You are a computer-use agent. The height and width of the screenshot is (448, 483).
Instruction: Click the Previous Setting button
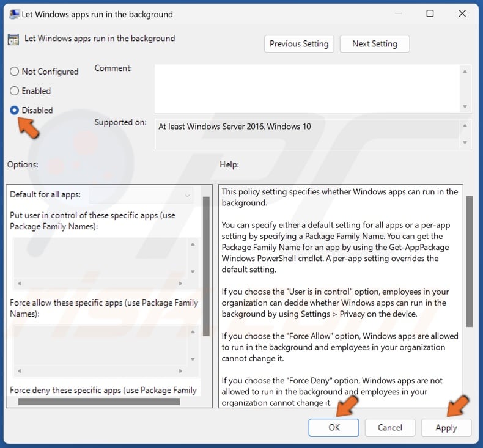point(299,44)
